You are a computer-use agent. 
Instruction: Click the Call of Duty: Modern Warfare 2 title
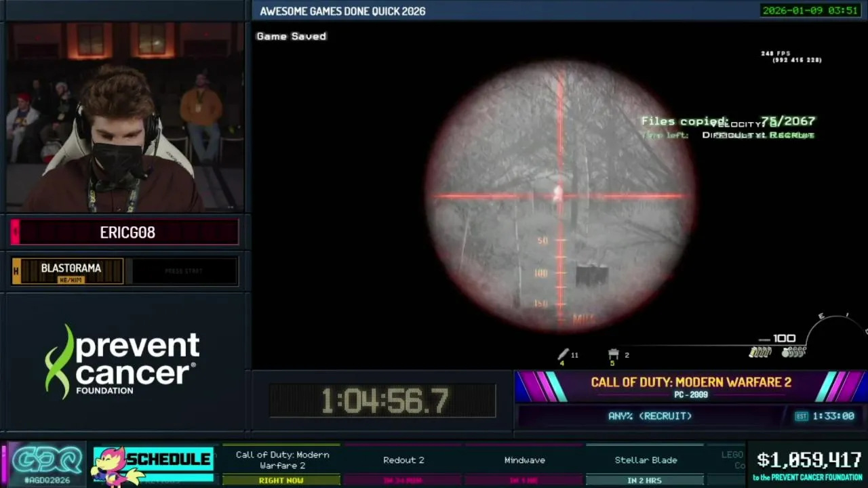(691, 382)
